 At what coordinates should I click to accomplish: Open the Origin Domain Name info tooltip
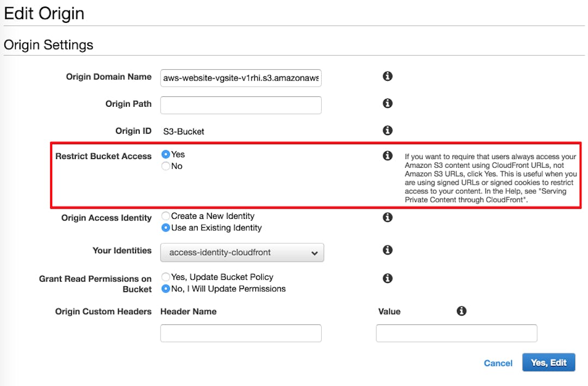(x=388, y=76)
